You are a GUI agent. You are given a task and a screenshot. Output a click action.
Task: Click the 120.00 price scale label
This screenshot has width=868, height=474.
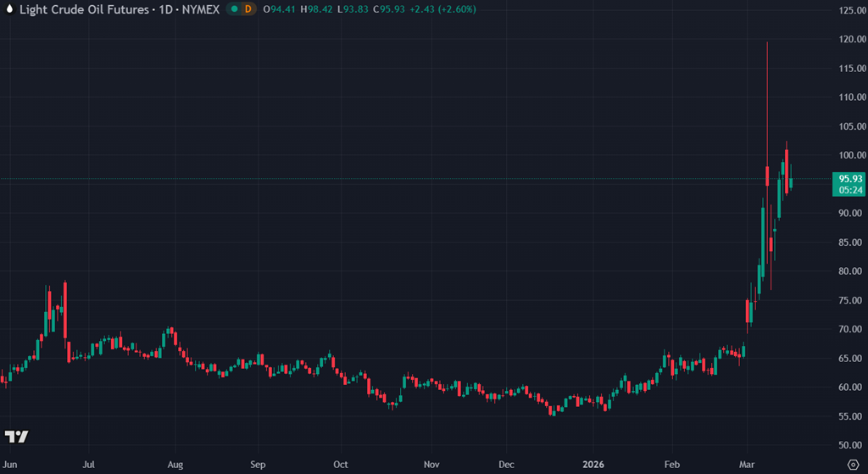[x=851, y=39]
